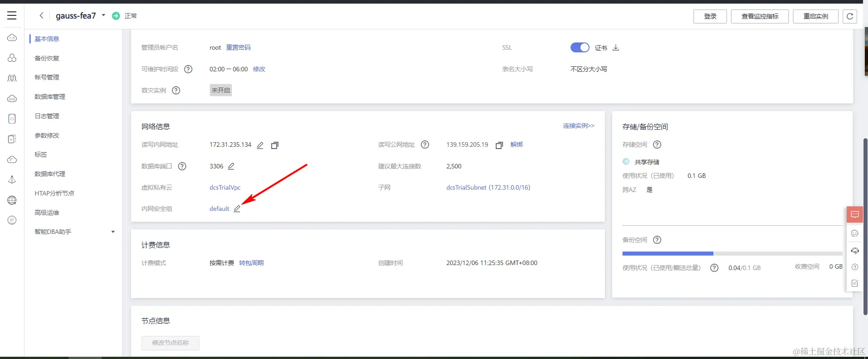
Task: Show help for 存储空间
Action: pos(657,145)
